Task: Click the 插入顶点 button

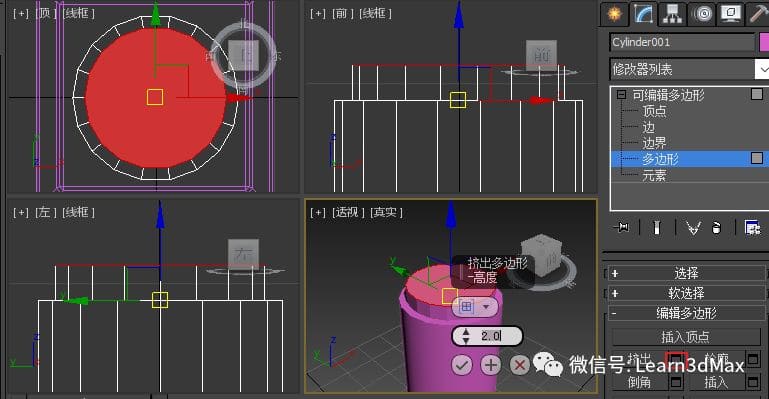Action: pos(685,337)
